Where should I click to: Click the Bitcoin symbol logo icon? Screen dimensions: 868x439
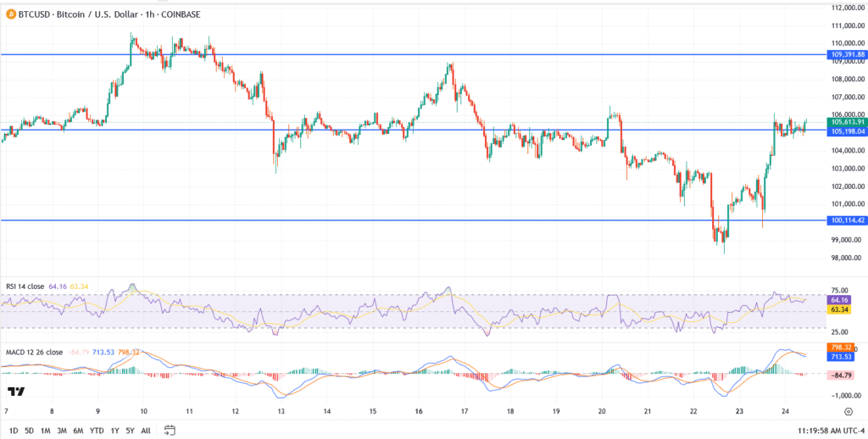9,14
